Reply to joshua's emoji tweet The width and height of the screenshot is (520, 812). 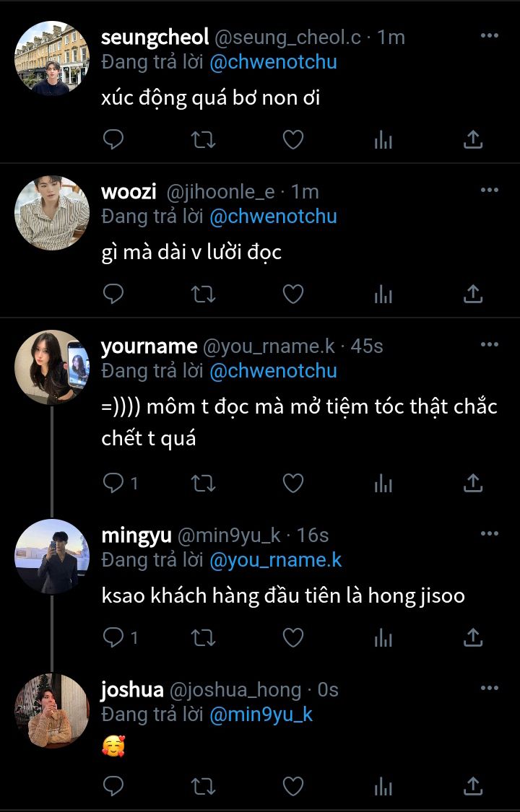point(113,785)
